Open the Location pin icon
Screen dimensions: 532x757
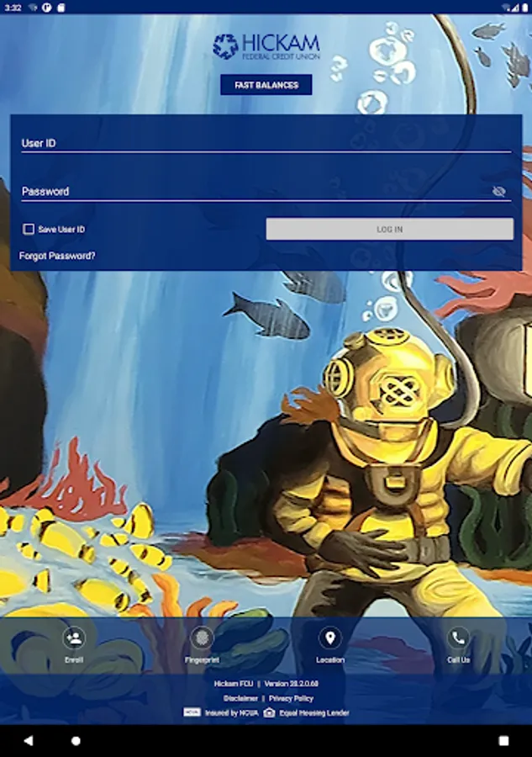tap(330, 638)
